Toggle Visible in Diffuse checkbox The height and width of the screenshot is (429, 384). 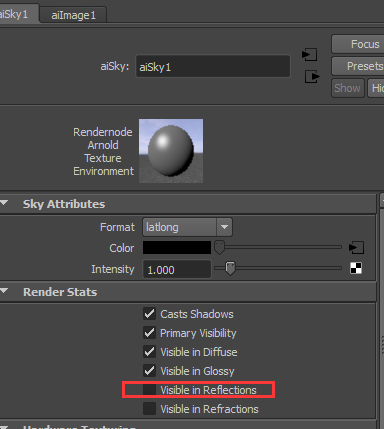pos(149,352)
